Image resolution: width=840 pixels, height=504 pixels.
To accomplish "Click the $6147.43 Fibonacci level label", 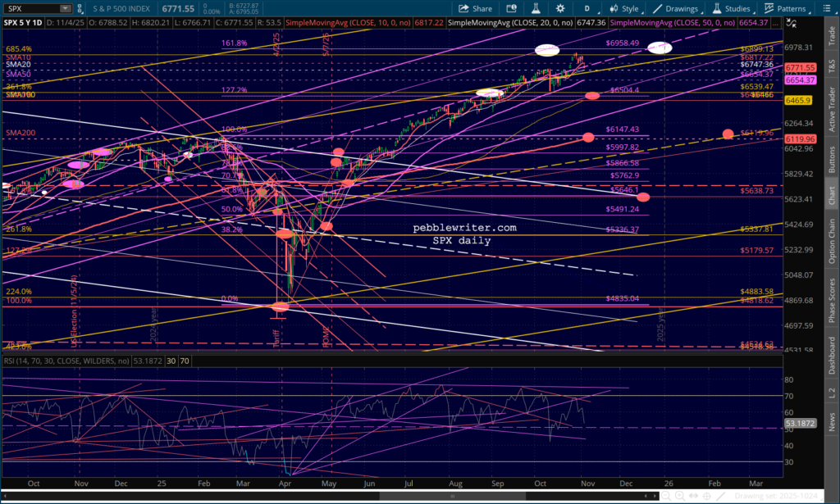I will pyautogui.click(x=622, y=129).
